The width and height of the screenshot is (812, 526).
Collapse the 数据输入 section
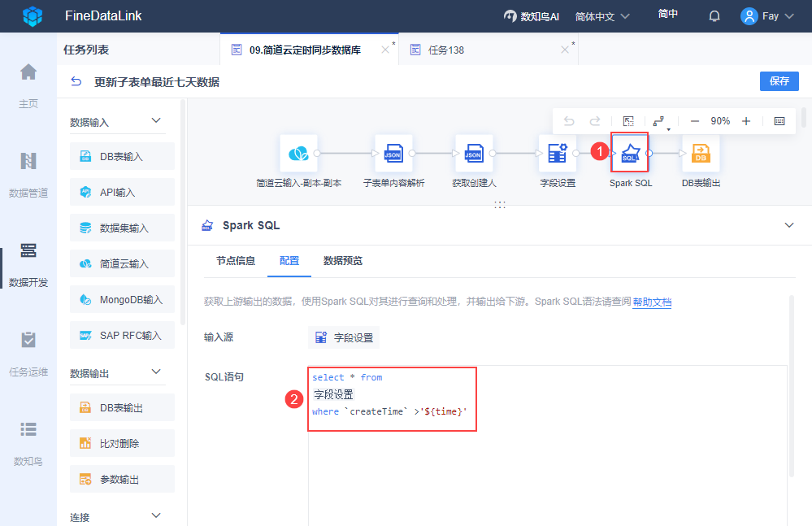pyautogui.click(x=156, y=120)
